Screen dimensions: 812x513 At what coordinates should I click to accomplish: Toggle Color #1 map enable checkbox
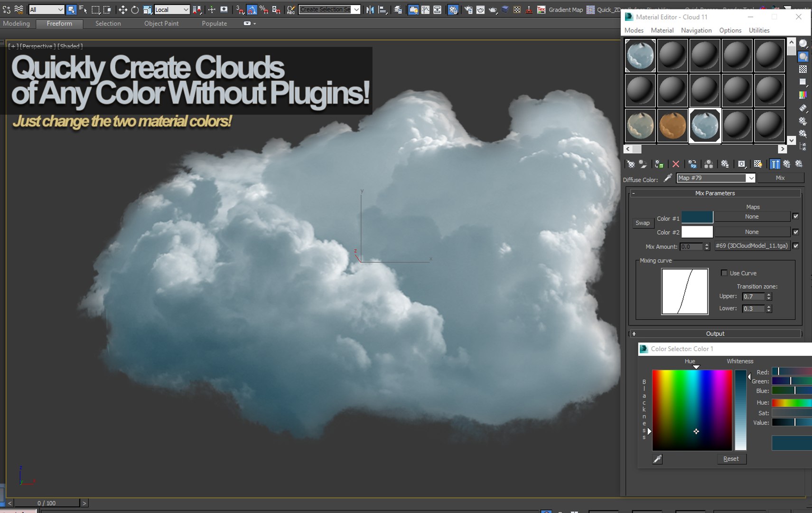(x=796, y=217)
